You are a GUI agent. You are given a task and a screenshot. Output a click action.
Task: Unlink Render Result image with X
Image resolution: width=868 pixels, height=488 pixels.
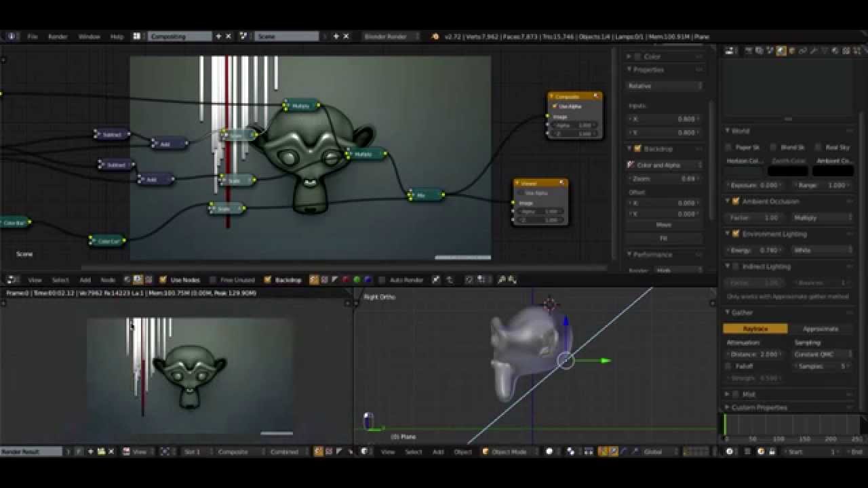(x=111, y=451)
